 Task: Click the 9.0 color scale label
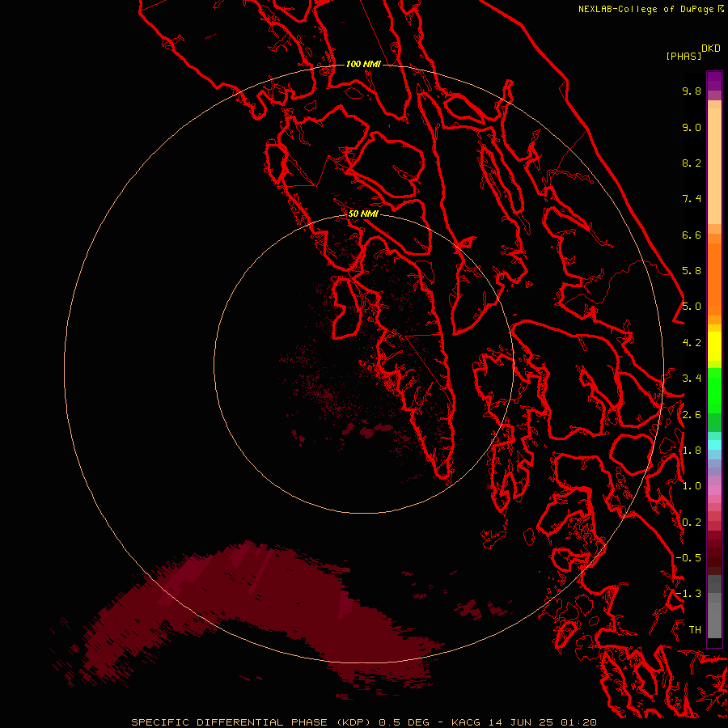(692, 127)
